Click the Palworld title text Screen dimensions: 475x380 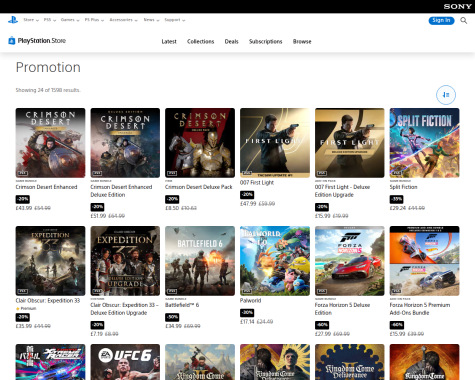[250, 301]
